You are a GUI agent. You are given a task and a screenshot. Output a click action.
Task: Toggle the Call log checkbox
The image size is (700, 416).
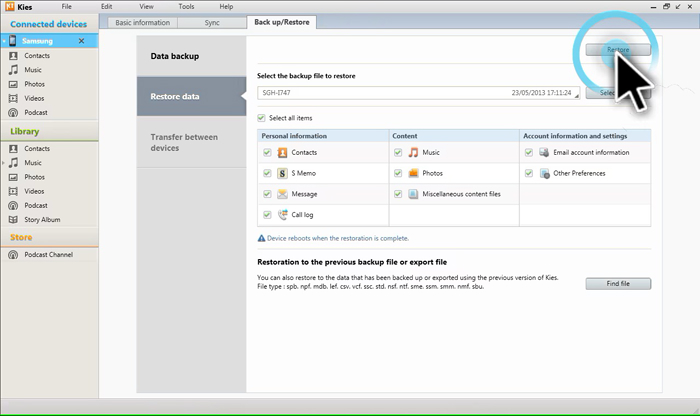coord(267,215)
